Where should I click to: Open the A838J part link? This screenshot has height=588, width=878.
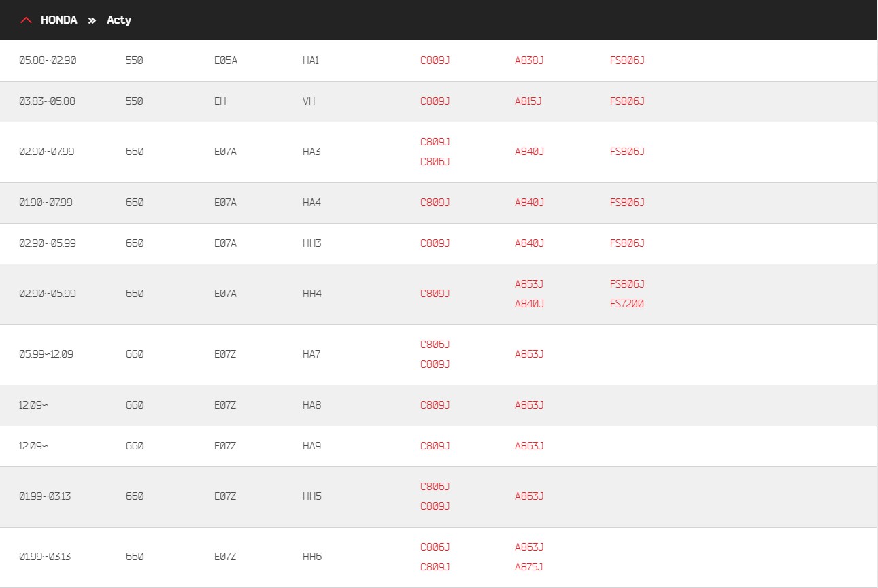coord(529,60)
